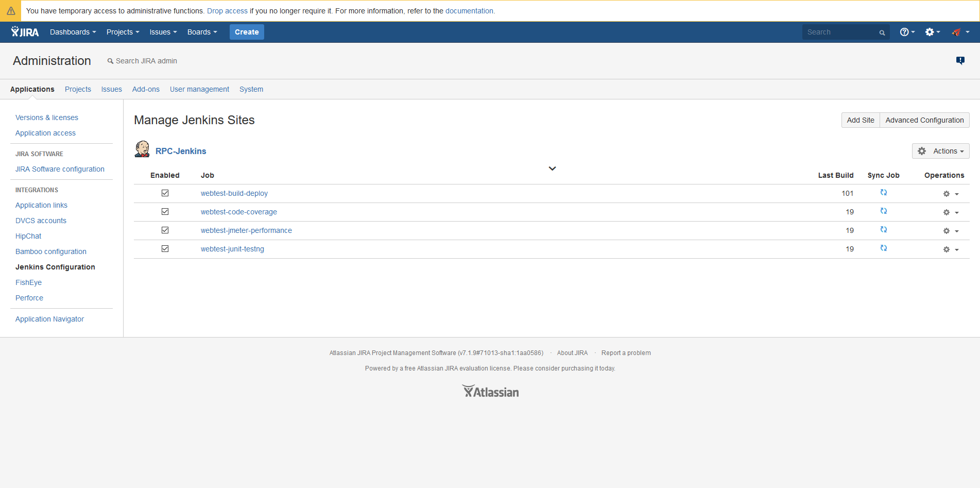Click the Search JIRA admin field
This screenshot has height=488, width=980.
[147, 60]
